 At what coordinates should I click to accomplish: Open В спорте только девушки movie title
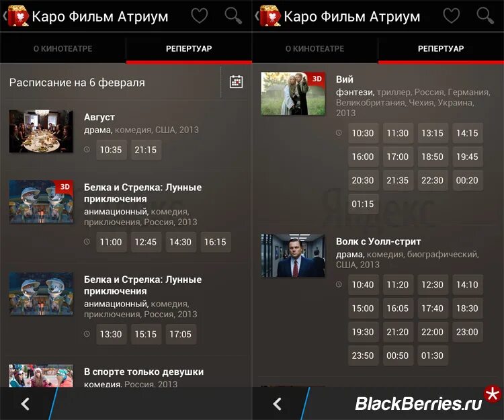tap(144, 372)
